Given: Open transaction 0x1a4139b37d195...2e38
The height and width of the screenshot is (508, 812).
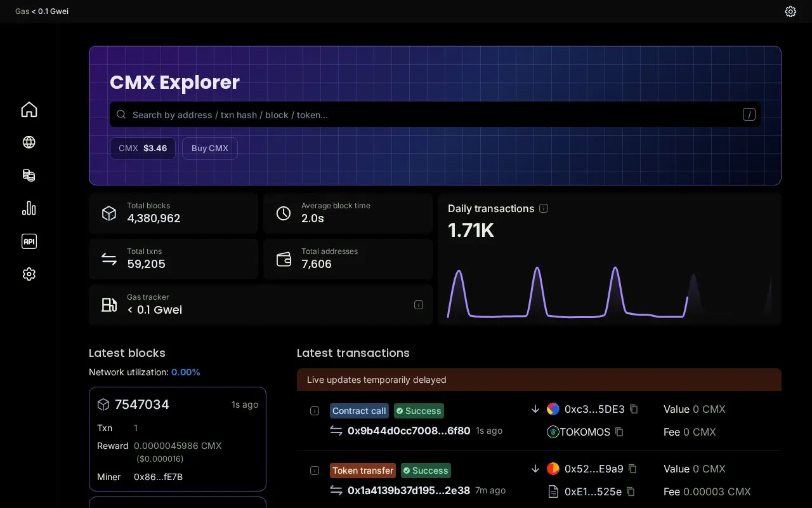Looking at the screenshot, I should (x=409, y=491).
